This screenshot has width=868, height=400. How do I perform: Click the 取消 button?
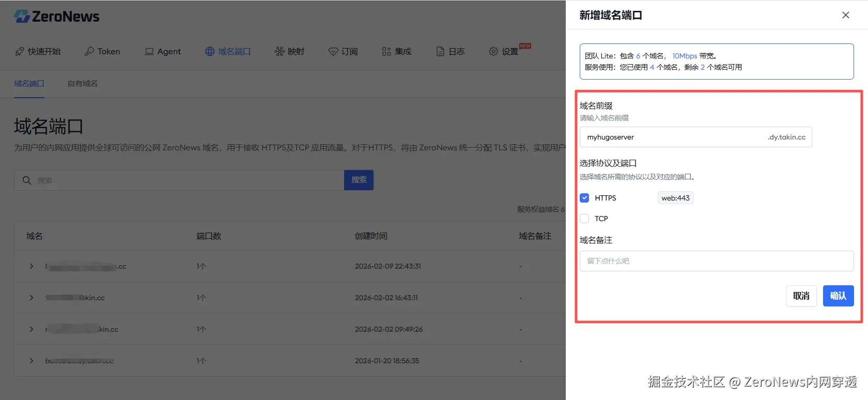pyautogui.click(x=801, y=296)
